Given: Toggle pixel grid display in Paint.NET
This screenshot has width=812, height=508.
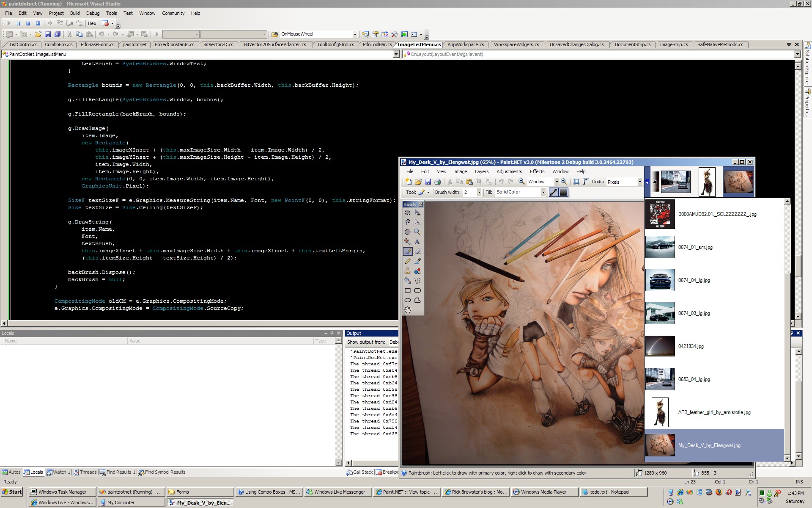Looking at the screenshot, I should 576,182.
